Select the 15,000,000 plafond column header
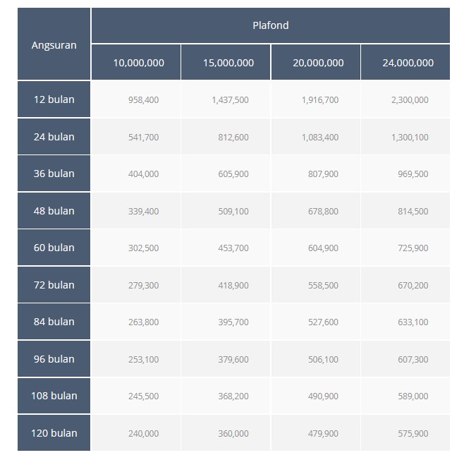 point(228,63)
